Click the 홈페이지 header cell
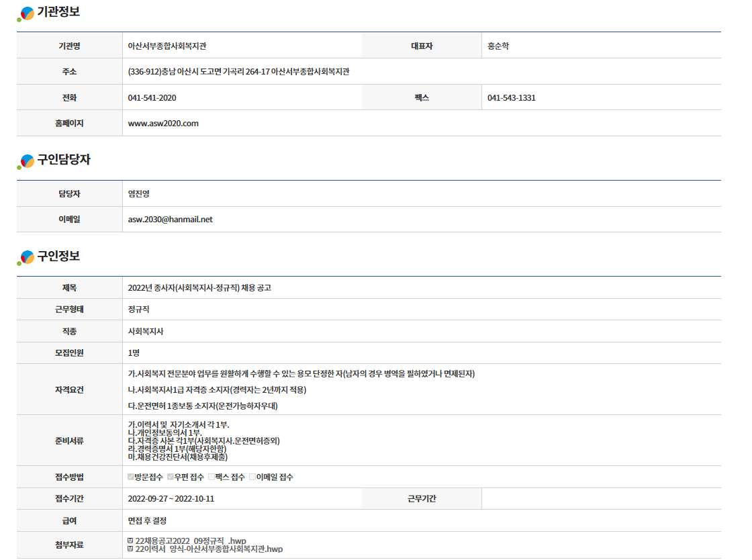Viewport: 752px width, 560px height. (x=70, y=124)
